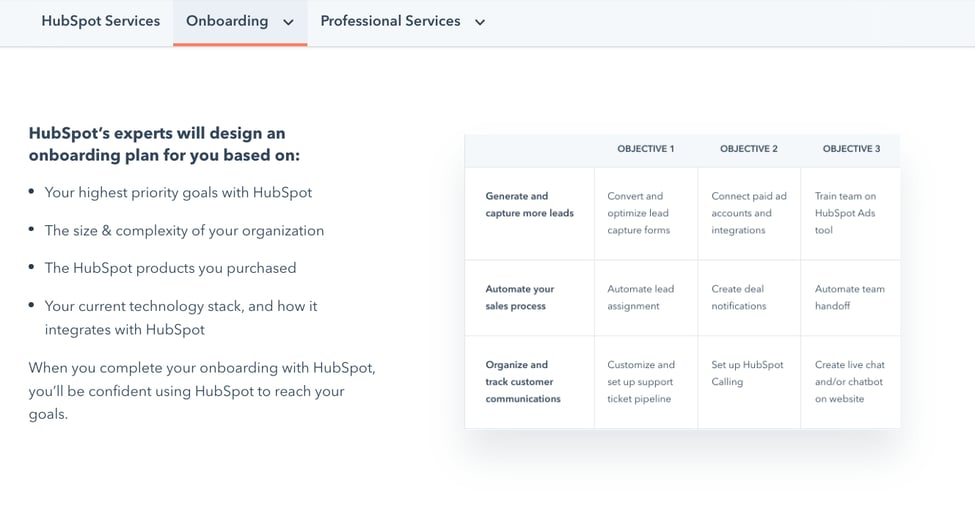
Task: Click the OBJECTIVE 3 column header
Action: click(x=851, y=149)
